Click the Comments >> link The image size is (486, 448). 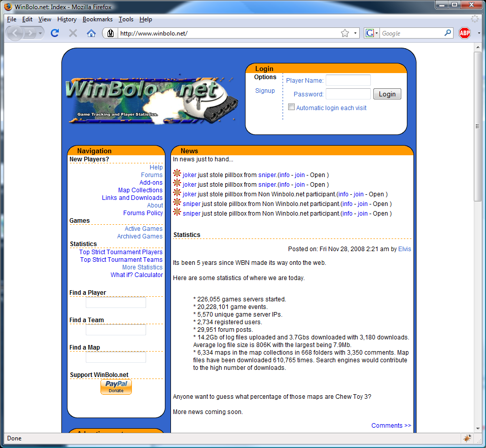click(x=391, y=425)
